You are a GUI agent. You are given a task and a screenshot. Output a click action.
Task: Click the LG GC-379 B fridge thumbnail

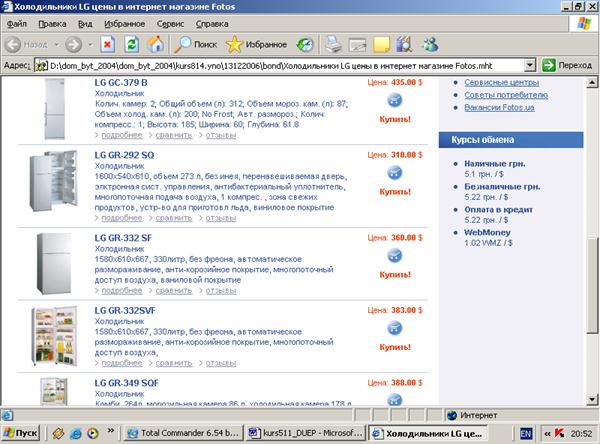[x=54, y=109]
